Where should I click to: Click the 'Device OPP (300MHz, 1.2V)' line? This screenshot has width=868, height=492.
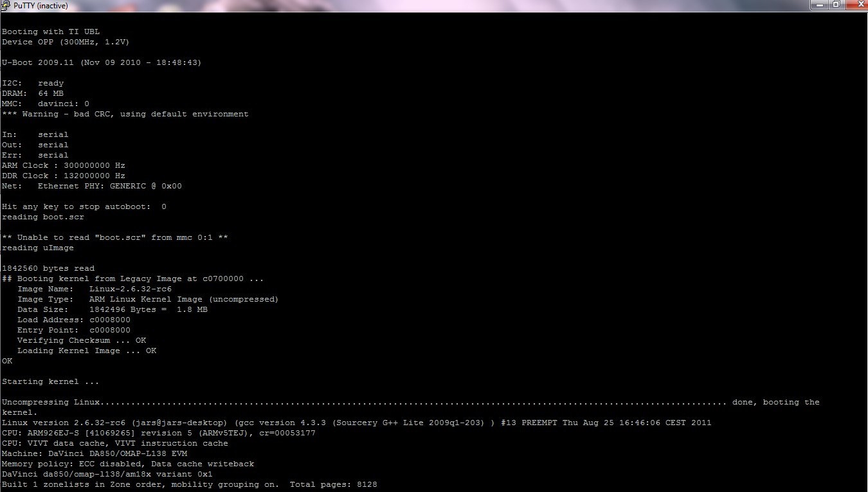pos(66,42)
